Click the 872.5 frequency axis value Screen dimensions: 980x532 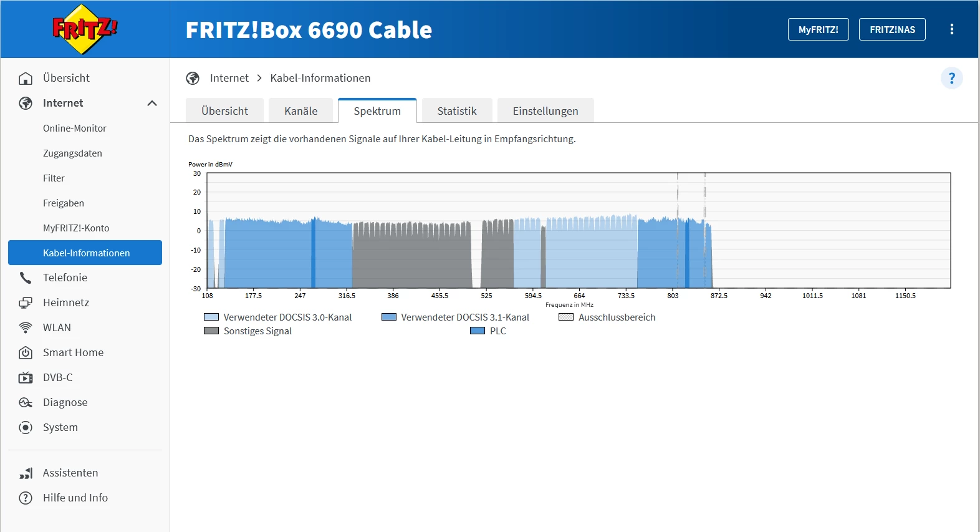719,296
